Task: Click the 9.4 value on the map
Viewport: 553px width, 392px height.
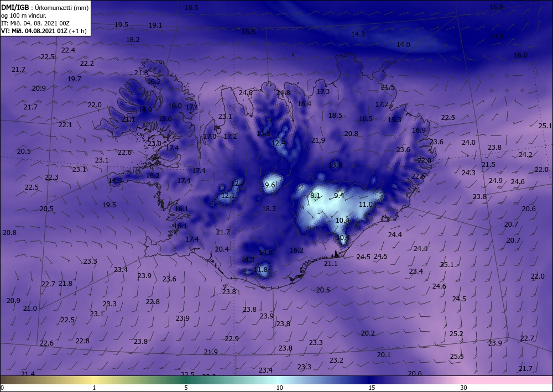Action: coord(339,195)
